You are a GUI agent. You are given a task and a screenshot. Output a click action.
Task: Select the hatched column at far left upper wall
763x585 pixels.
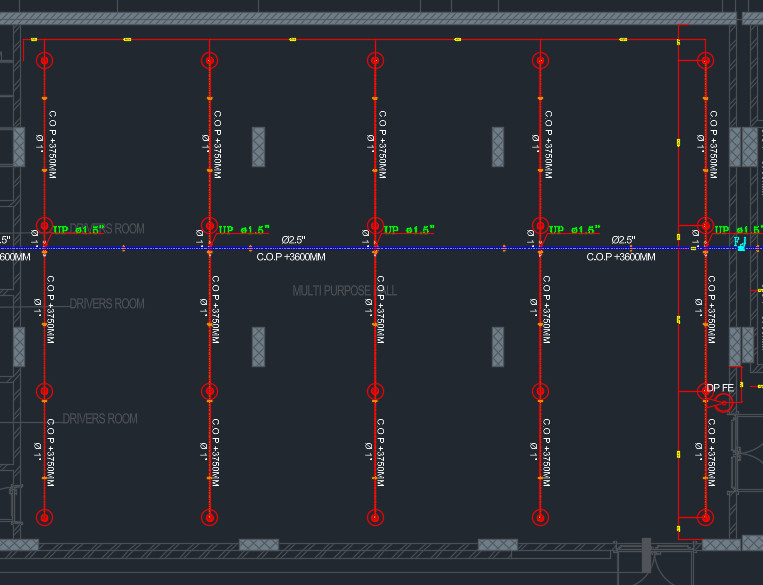click(18, 147)
